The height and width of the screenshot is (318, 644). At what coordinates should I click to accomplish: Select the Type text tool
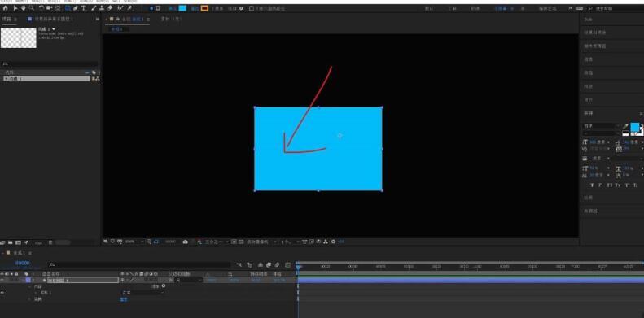click(x=84, y=8)
